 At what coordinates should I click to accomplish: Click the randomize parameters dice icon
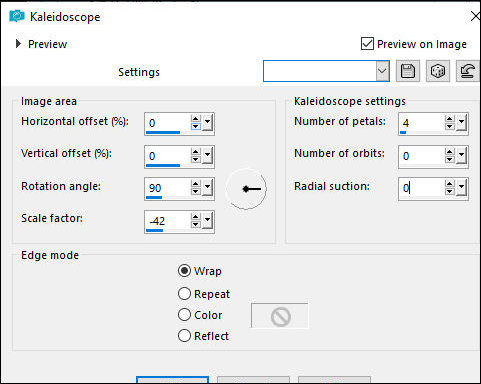coord(438,71)
